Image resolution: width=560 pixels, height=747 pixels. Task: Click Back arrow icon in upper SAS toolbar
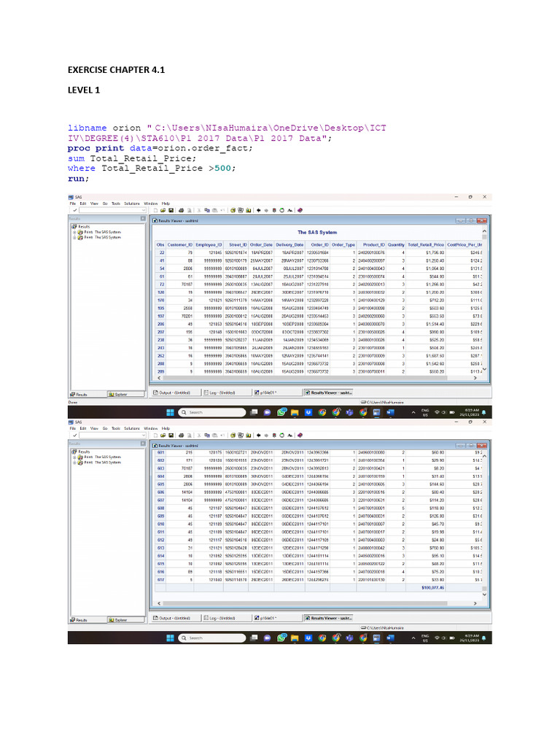(x=259, y=210)
